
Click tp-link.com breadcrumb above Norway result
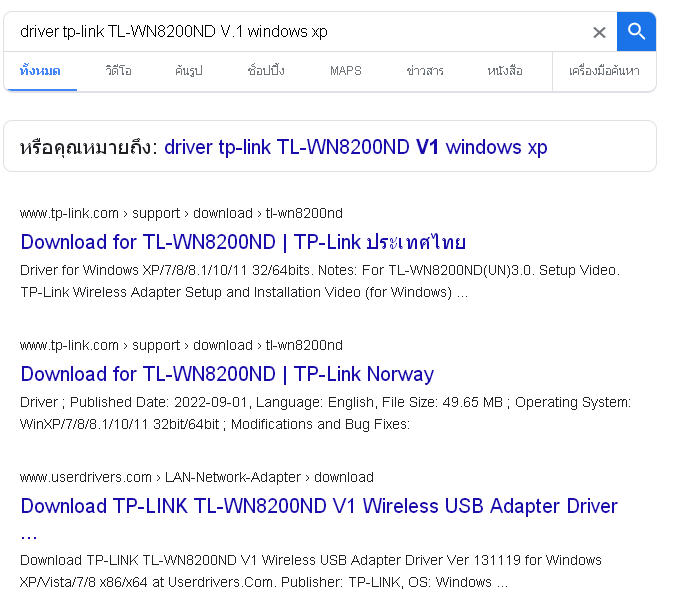(181, 345)
